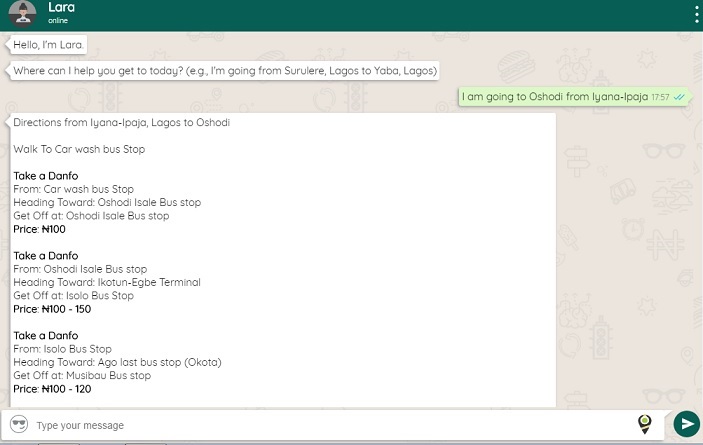Click the 'Price: ₦100 - 120' line

pos(52,389)
